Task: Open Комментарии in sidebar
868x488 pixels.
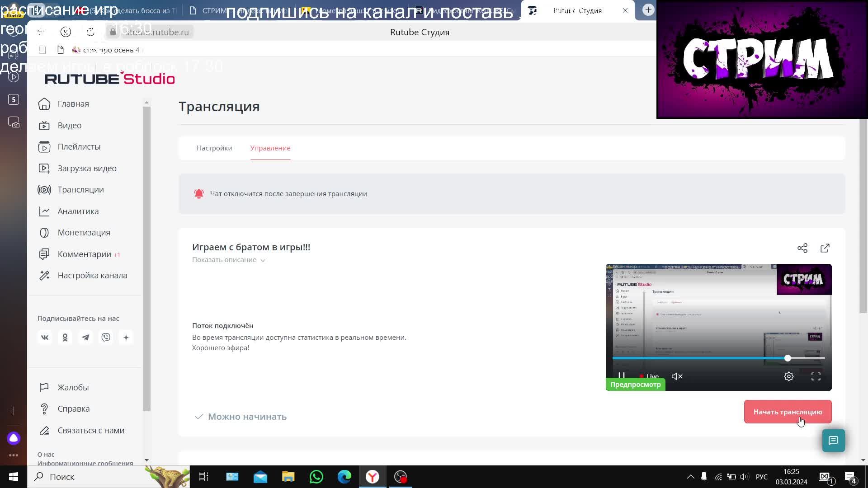Action: point(84,254)
